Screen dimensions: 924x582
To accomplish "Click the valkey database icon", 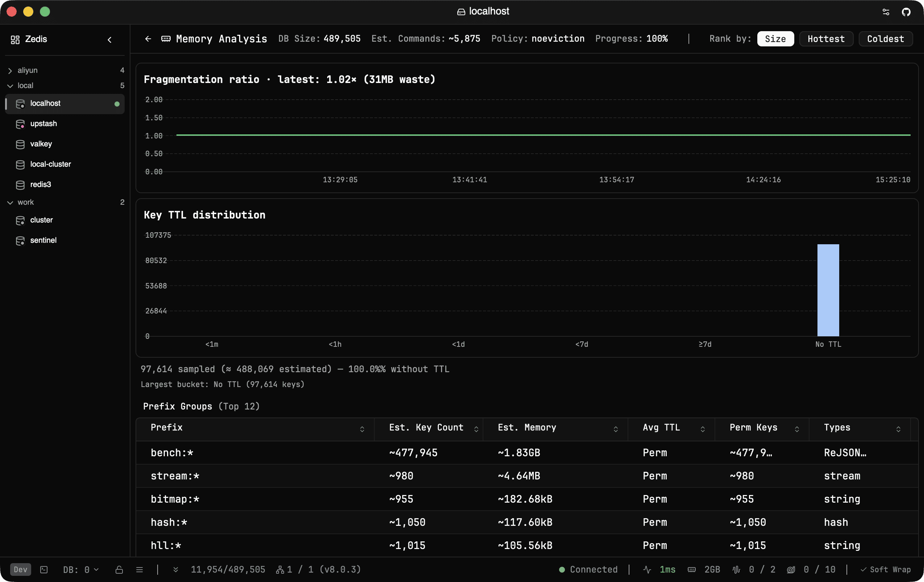I will click(x=20, y=144).
